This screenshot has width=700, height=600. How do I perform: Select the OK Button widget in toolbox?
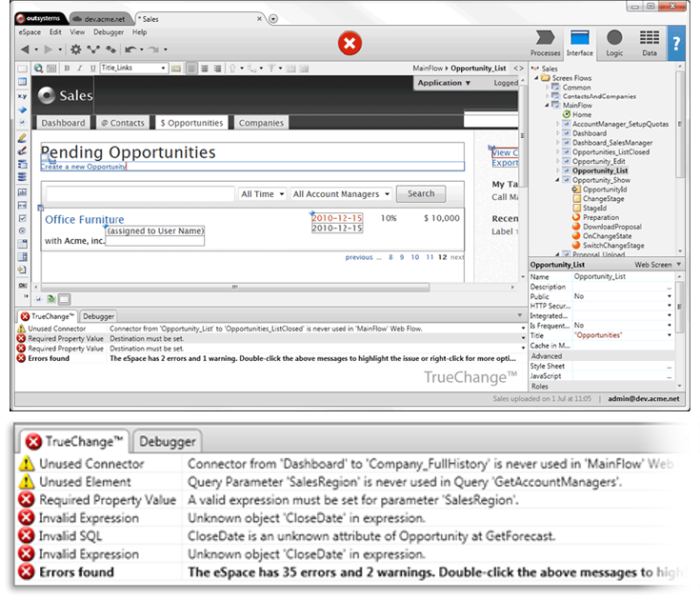(22, 286)
